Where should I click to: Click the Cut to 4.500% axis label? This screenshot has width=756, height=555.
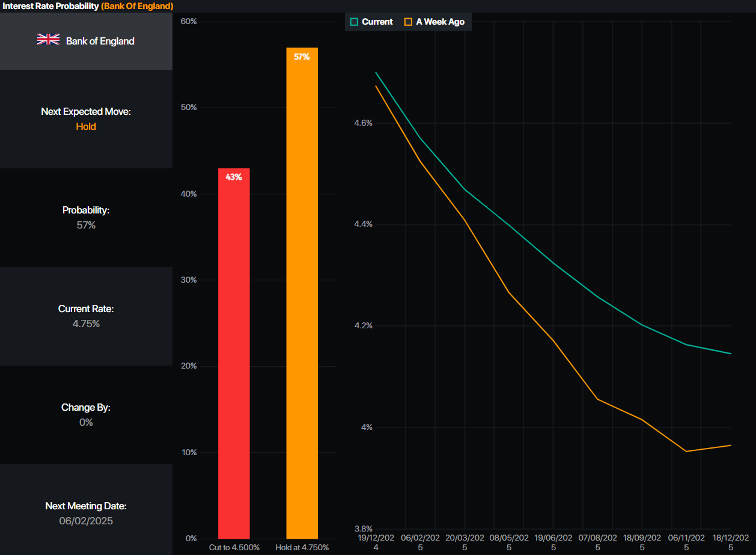click(x=234, y=548)
